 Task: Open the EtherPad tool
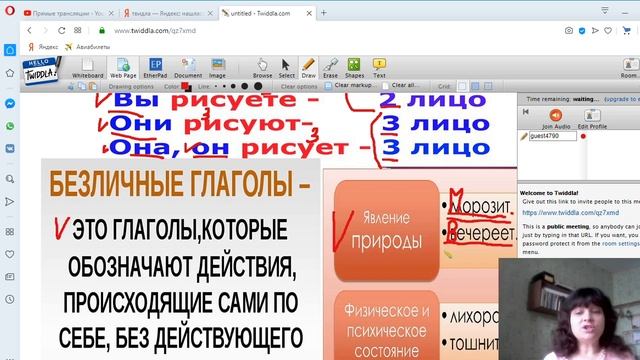click(155, 68)
